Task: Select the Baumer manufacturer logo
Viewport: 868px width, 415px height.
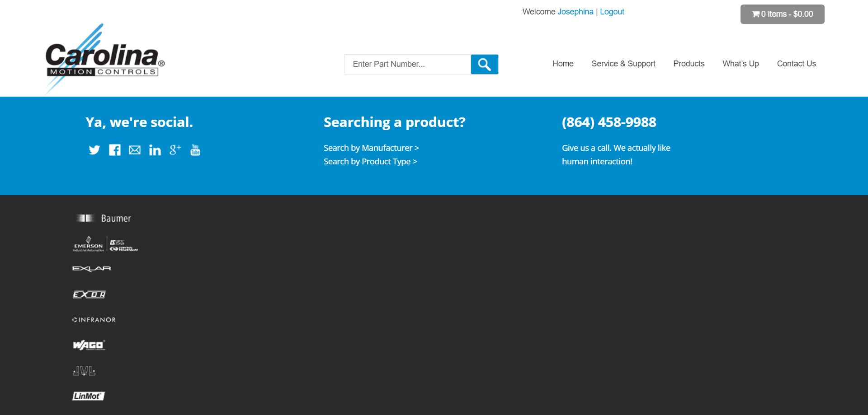Action: coord(103,219)
